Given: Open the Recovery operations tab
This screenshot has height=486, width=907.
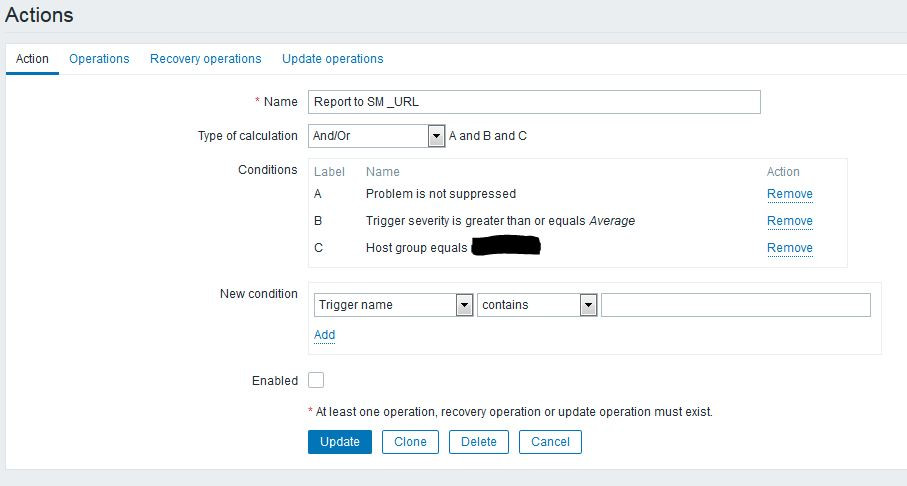Looking at the screenshot, I should [205, 59].
